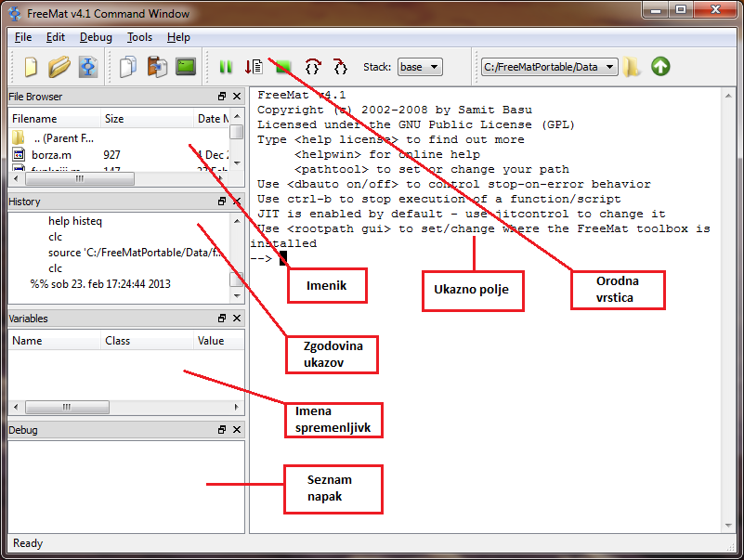
Task: Expand the current directory path dropdown
Action: point(609,67)
